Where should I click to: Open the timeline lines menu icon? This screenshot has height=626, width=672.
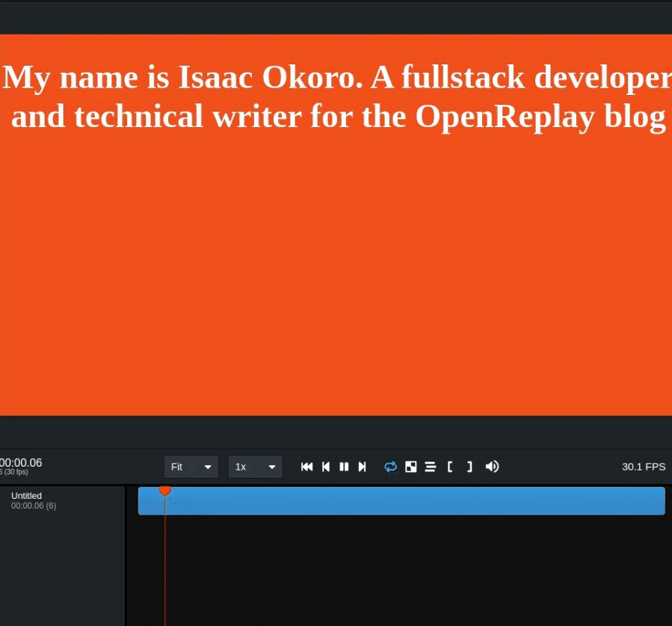coord(431,467)
